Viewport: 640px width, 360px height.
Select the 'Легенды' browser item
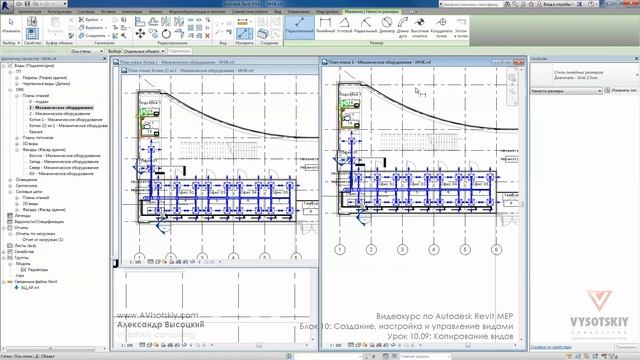(x=22, y=216)
